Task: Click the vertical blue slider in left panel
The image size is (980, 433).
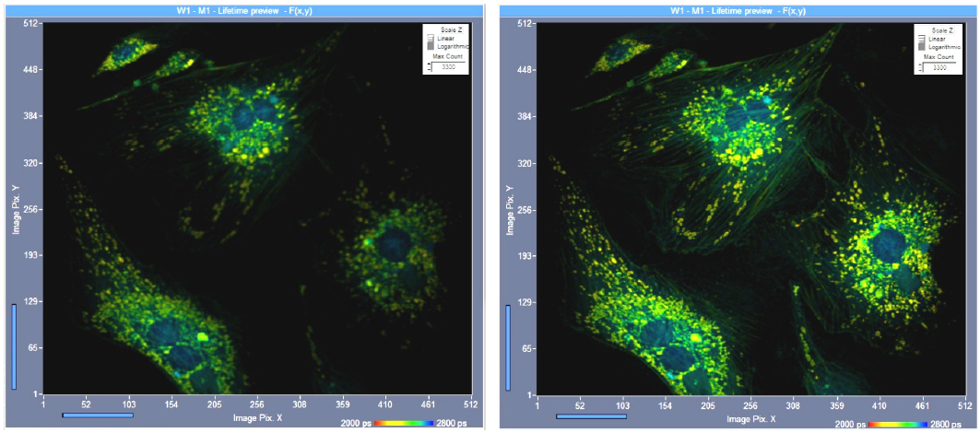Action: (14, 346)
